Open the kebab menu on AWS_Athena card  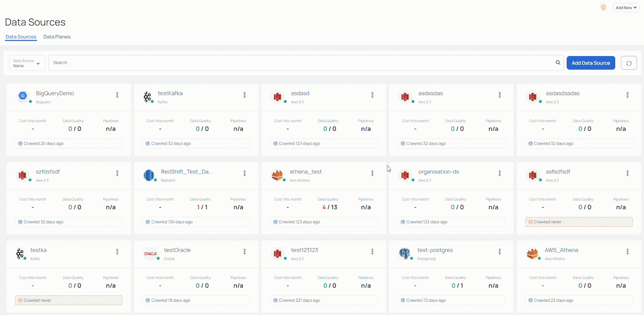627,252
